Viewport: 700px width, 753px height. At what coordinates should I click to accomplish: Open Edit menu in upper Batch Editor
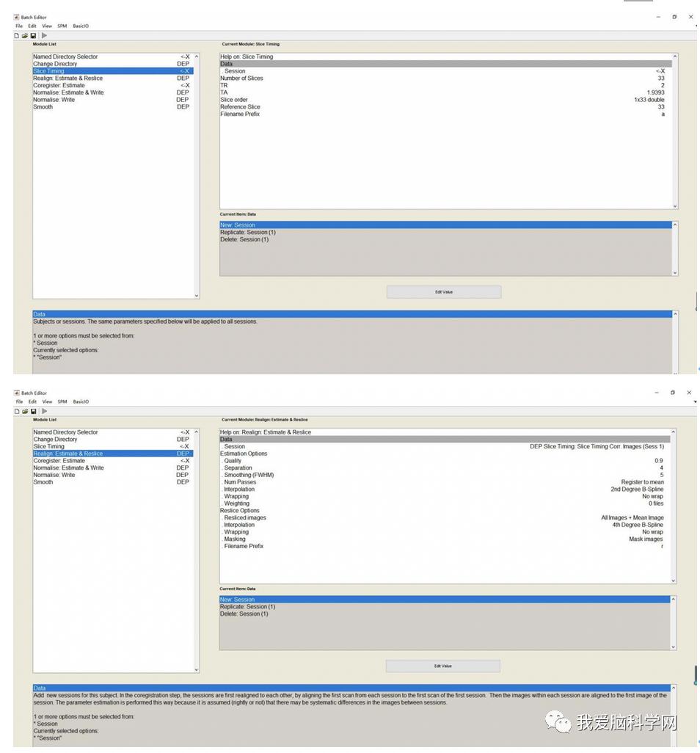(32, 26)
